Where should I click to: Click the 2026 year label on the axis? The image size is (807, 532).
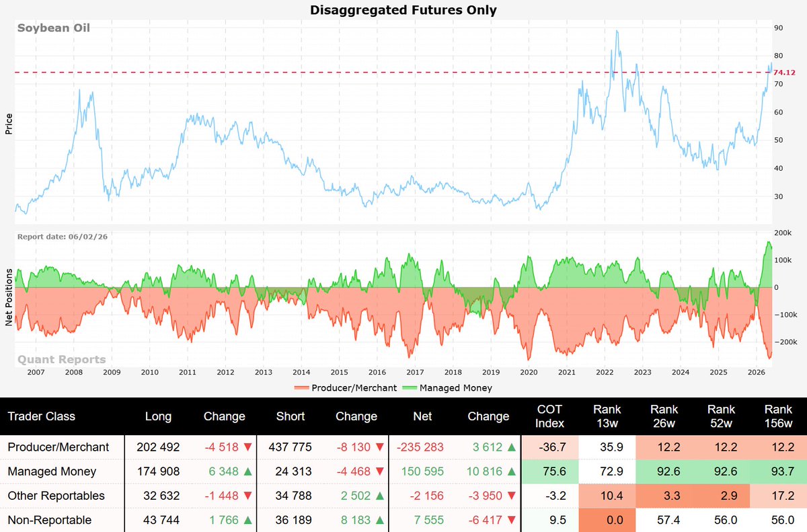pos(757,372)
